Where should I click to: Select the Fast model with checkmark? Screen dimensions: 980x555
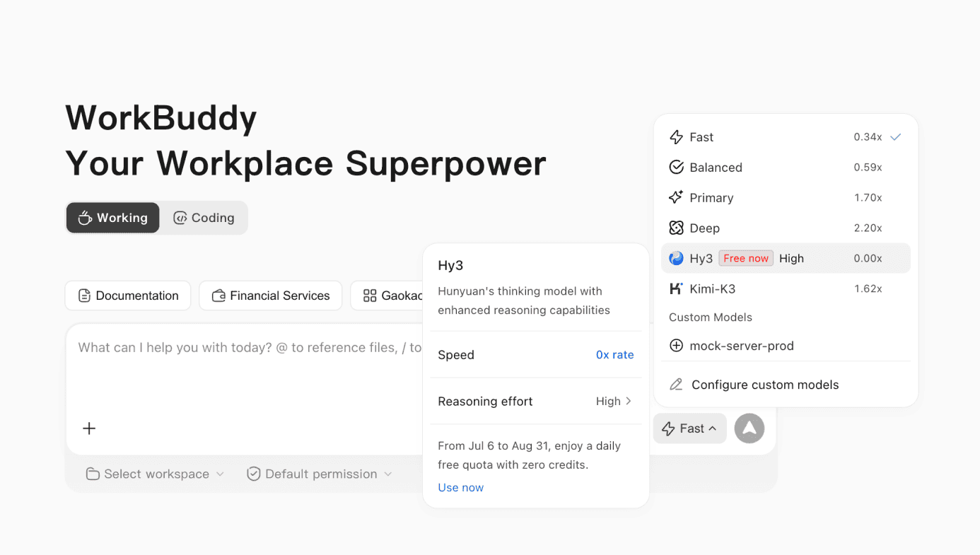click(786, 137)
